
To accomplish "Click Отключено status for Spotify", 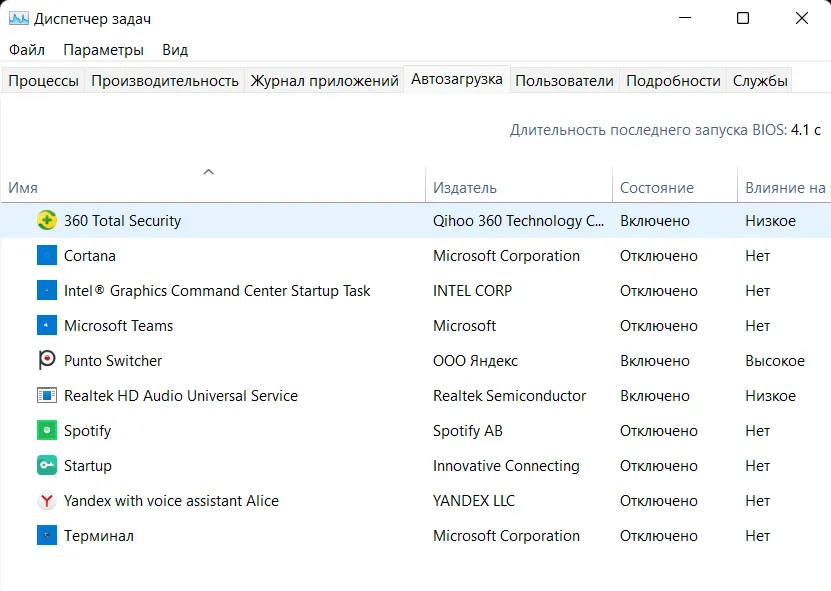I will pos(659,430).
